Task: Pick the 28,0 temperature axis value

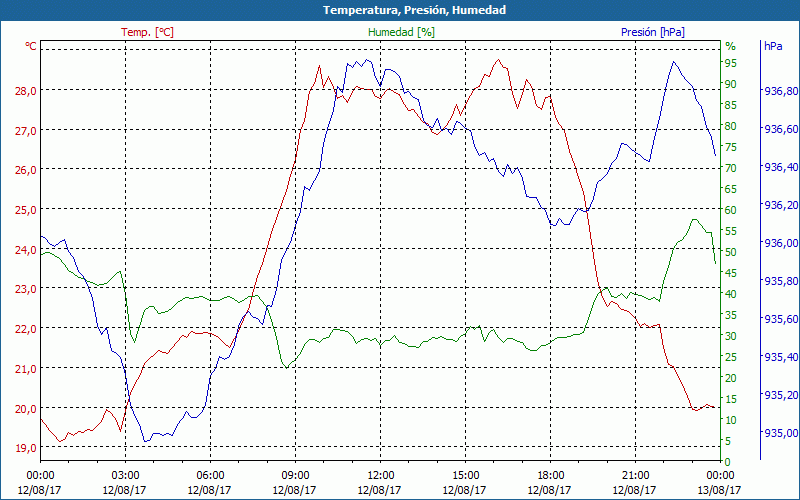Action: pos(26,90)
